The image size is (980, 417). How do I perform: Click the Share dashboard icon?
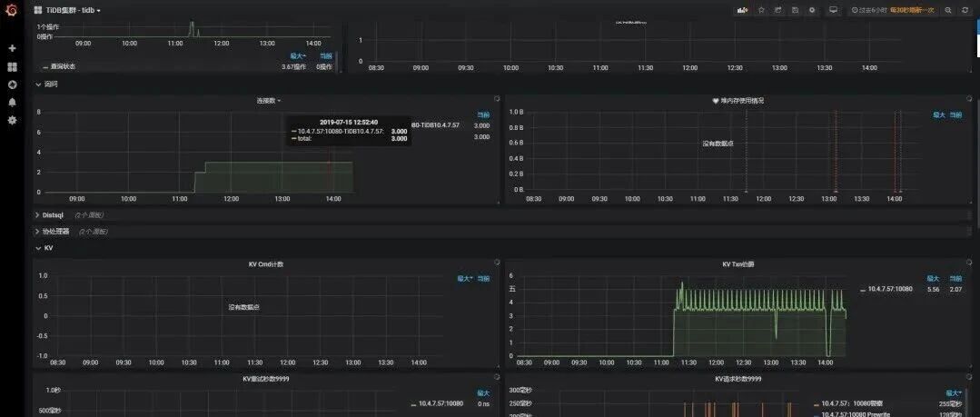click(x=778, y=10)
